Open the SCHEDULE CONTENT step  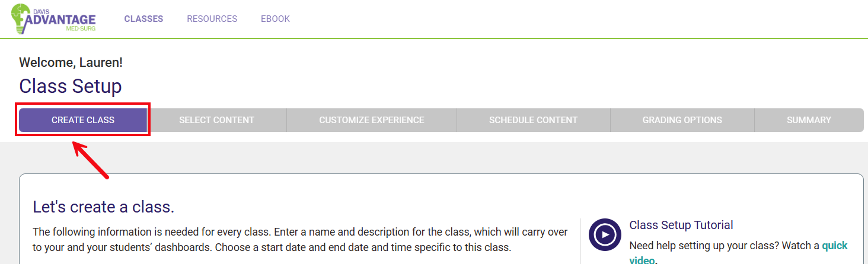[x=533, y=120]
